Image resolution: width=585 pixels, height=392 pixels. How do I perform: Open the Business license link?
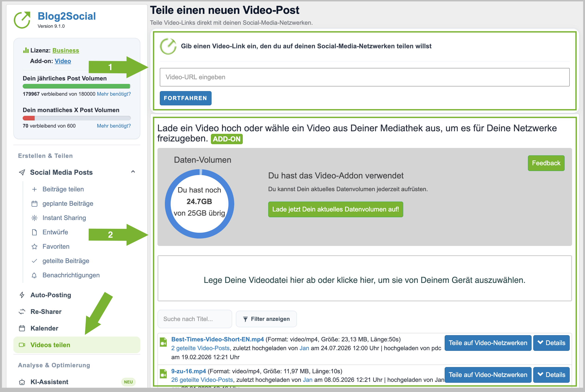click(x=66, y=50)
